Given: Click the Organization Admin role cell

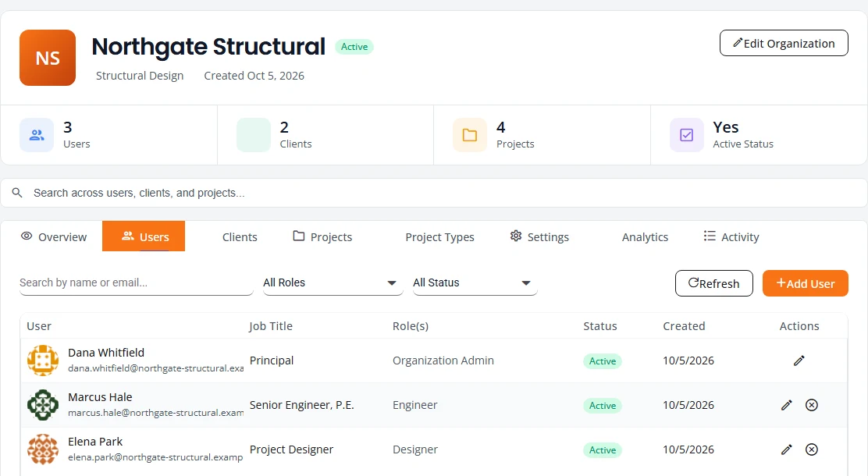Looking at the screenshot, I should [x=443, y=361].
